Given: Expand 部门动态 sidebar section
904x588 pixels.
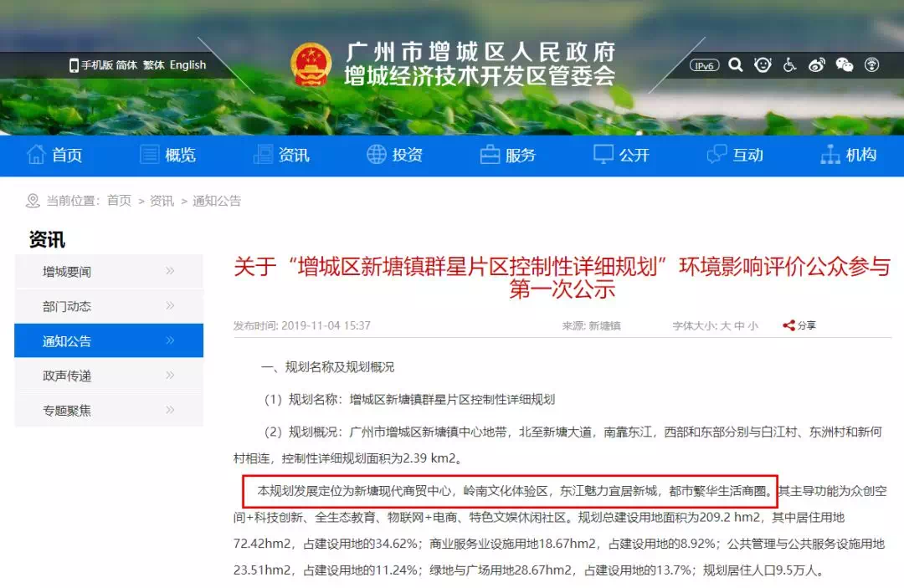Looking at the screenshot, I should point(109,306).
